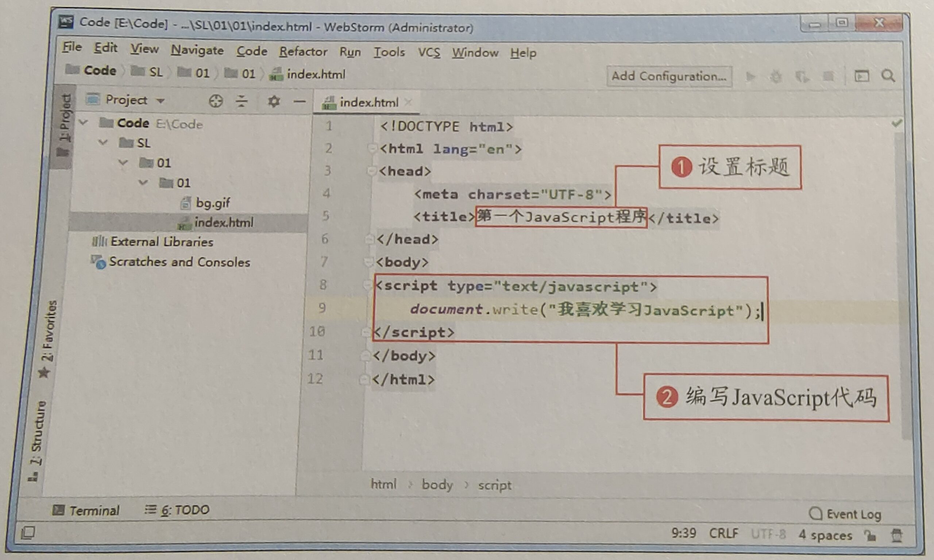Click the Run play icon in toolbar
The height and width of the screenshot is (560, 934).
pyautogui.click(x=751, y=77)
